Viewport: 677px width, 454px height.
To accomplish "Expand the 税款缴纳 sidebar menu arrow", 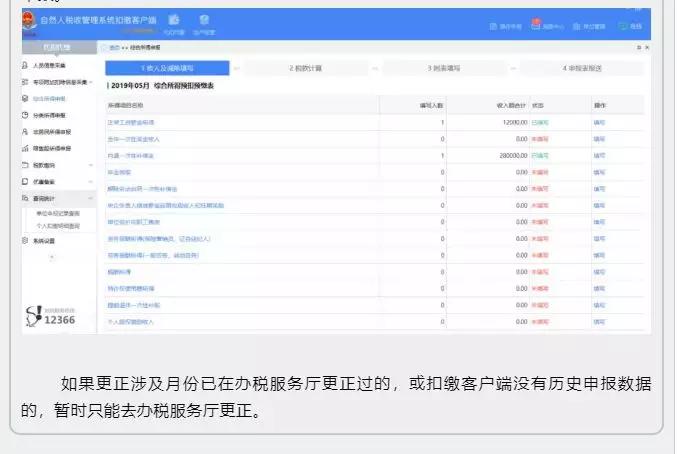I will [91, 165].
